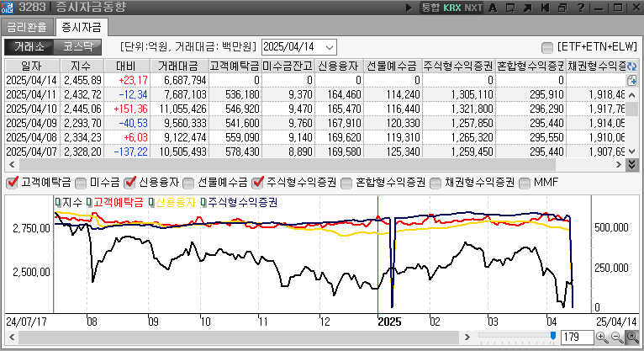644x351 pixels.
Task: Enable the 미수금 checkbox
Action: [x=81, y=183]
